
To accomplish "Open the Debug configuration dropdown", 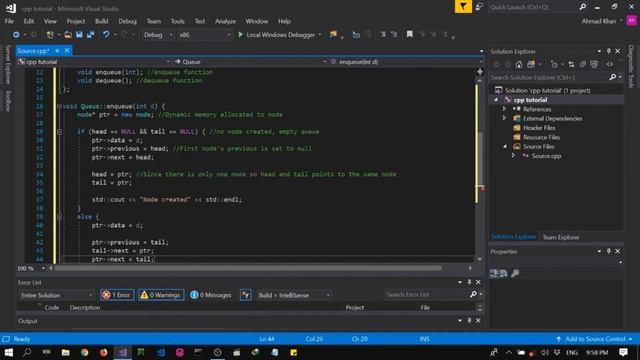I will 158,35.
